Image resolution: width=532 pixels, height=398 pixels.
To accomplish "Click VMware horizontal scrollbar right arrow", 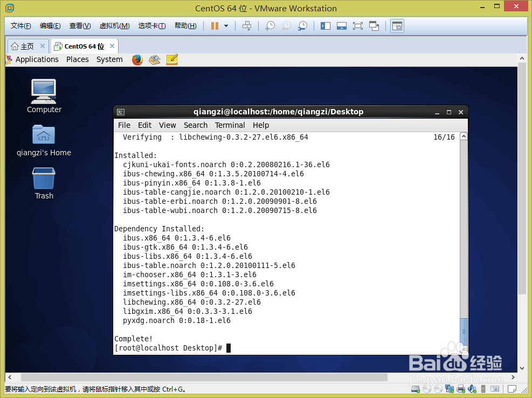I will [x=513, y=378].
